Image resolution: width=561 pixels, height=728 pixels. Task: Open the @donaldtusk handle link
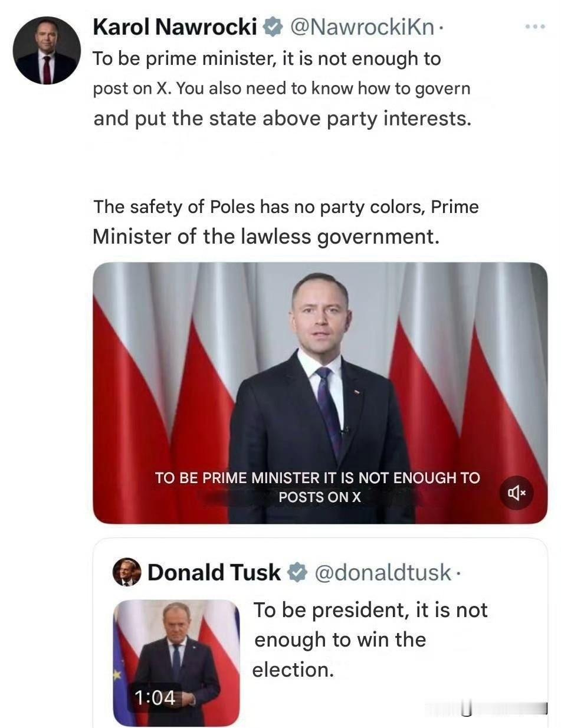tap(383, 572)
